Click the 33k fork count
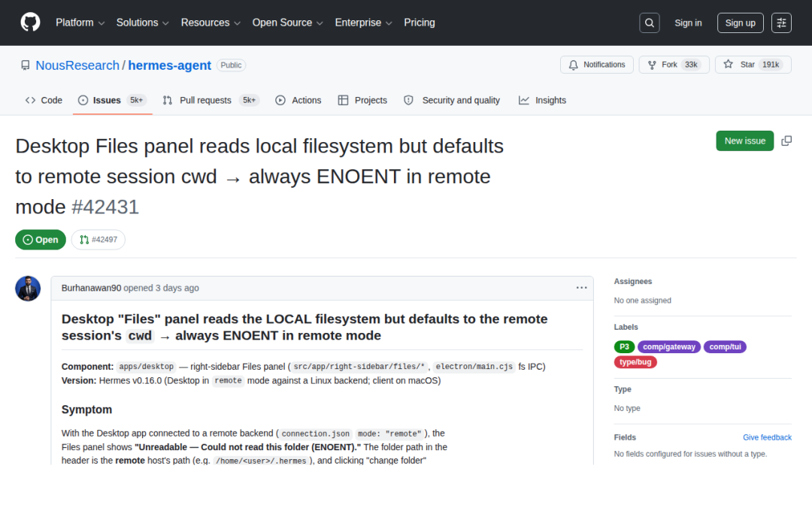This screenshot has width=812, height=520. pos(692,65)
